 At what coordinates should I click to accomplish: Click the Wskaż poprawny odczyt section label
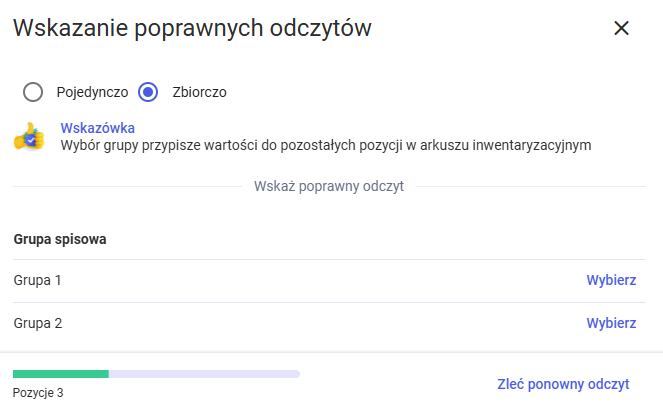[329, 186]
